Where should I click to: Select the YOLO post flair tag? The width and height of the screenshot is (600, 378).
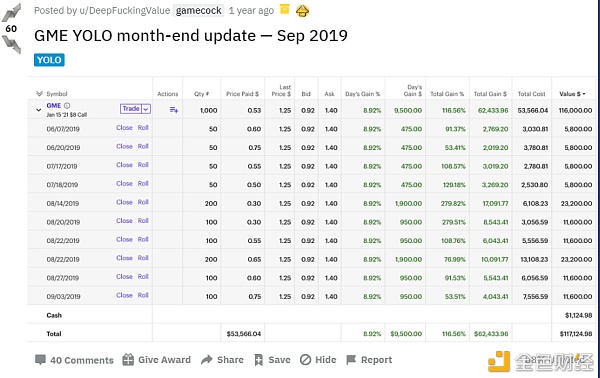click(x=49, y=60)
